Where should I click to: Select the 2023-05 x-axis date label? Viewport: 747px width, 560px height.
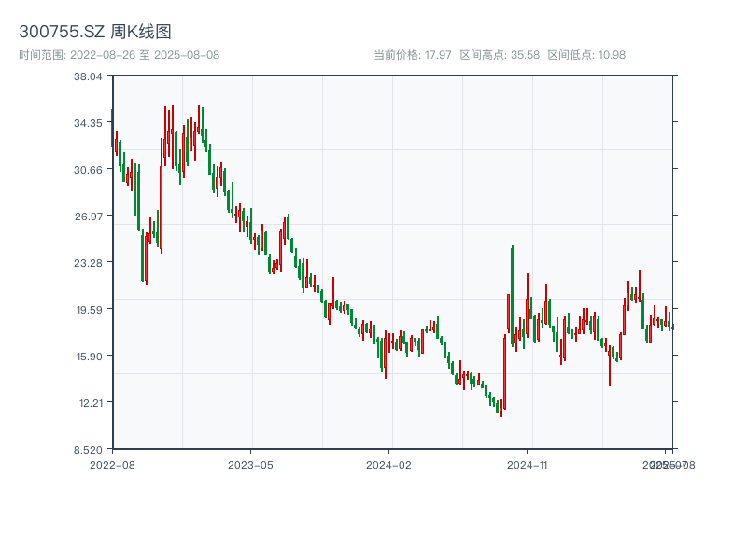point(251,464)
